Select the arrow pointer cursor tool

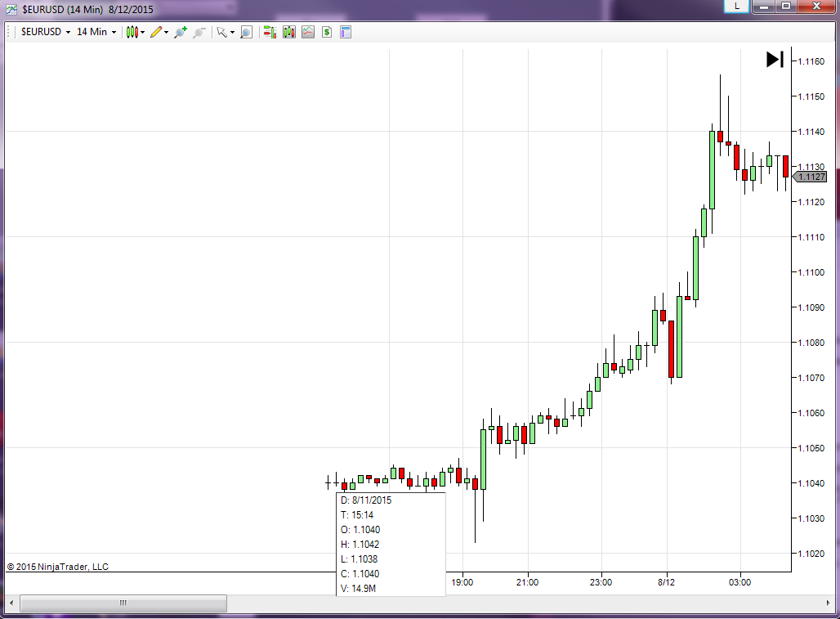pos(221,32)
